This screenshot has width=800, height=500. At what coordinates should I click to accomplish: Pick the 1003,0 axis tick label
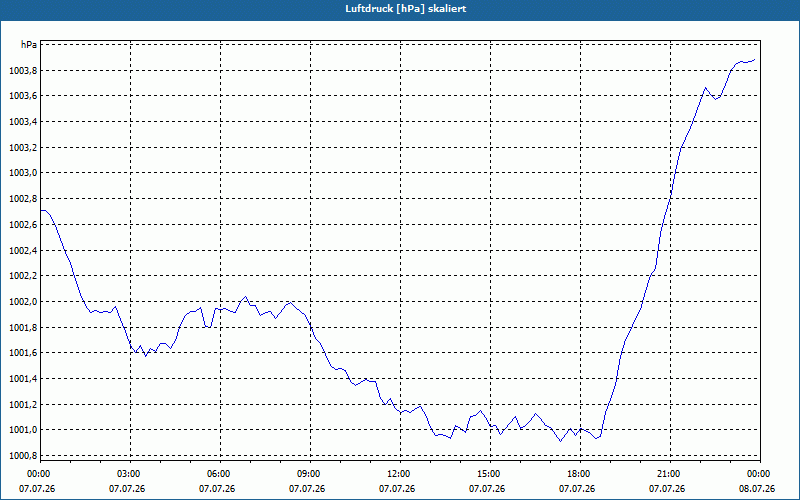[x=23, y=173]
